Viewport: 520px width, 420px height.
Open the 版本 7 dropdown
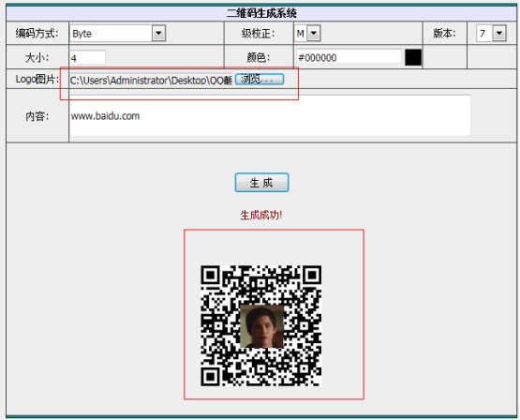(491, 33)
